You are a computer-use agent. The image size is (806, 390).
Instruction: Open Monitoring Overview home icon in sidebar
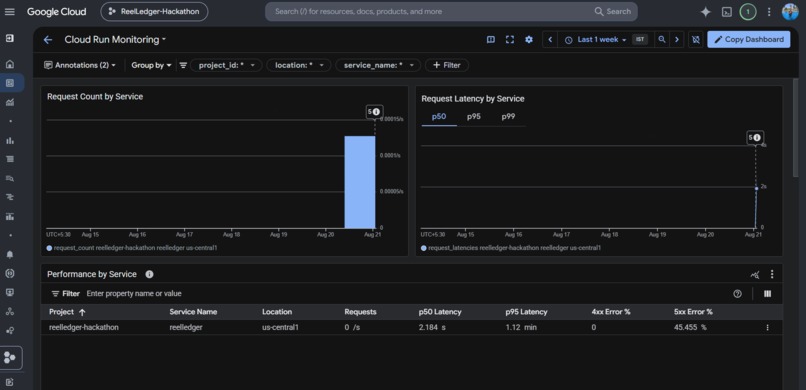pyautogui.click(x=10, y=64)
